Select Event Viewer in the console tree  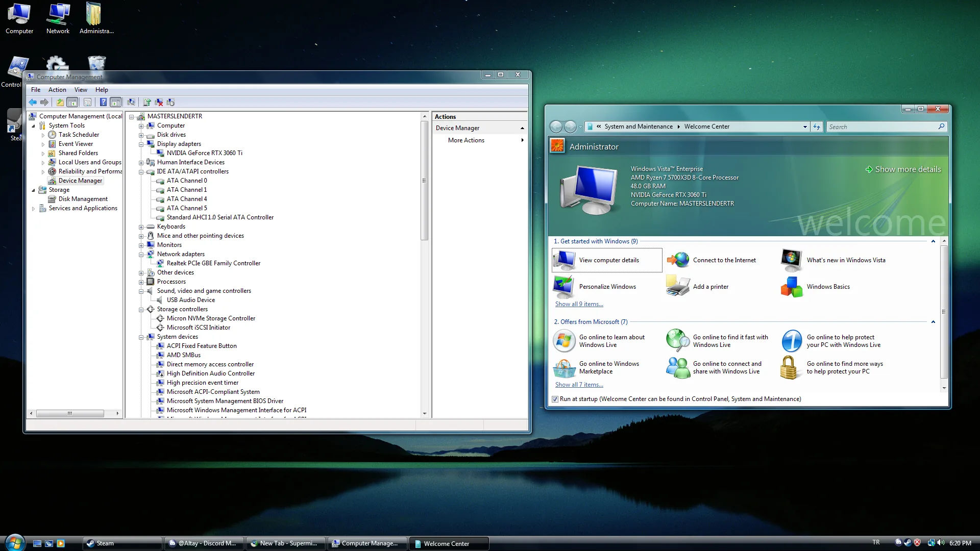[76, 144]
